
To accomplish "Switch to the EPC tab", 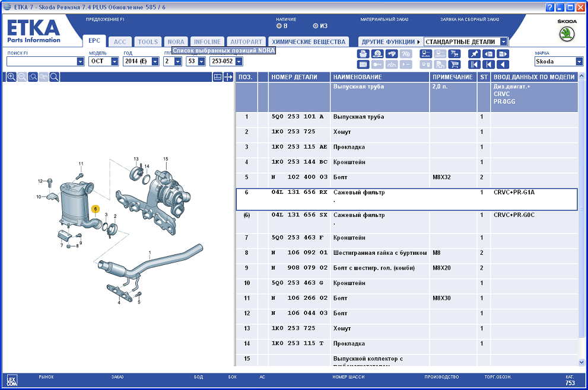I will [x=94, y=41].
